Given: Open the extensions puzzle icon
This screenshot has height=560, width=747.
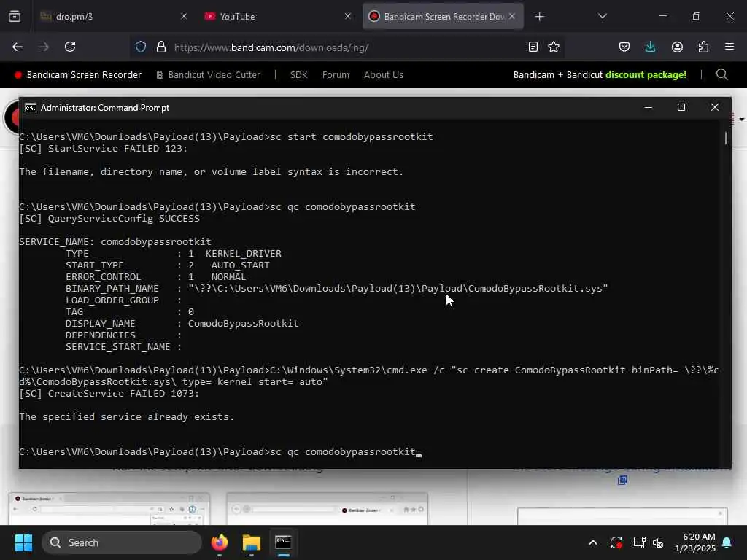Looking at the screenshot, I should click(703, 47).
